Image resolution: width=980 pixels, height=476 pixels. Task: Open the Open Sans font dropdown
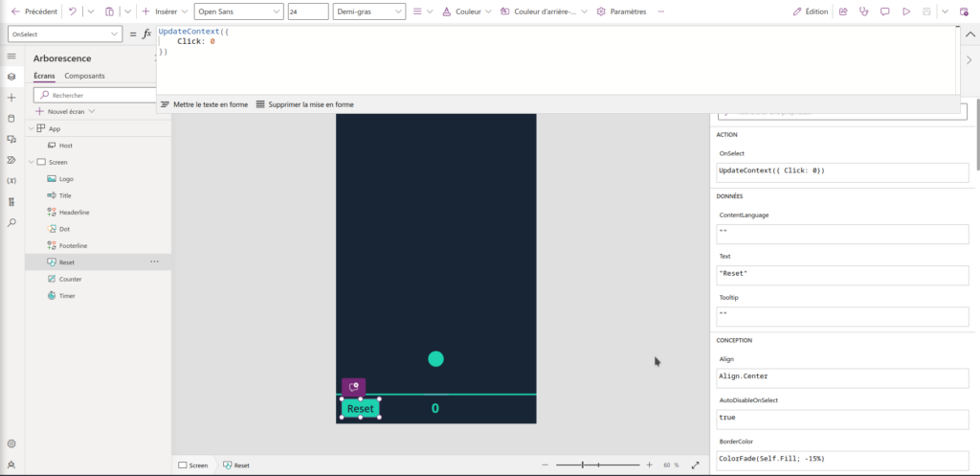[238, 11]
